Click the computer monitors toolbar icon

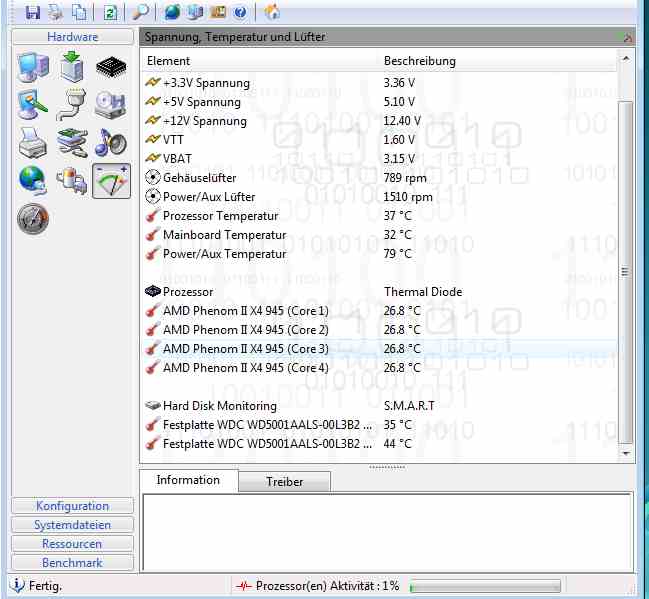tap(195, 12)
